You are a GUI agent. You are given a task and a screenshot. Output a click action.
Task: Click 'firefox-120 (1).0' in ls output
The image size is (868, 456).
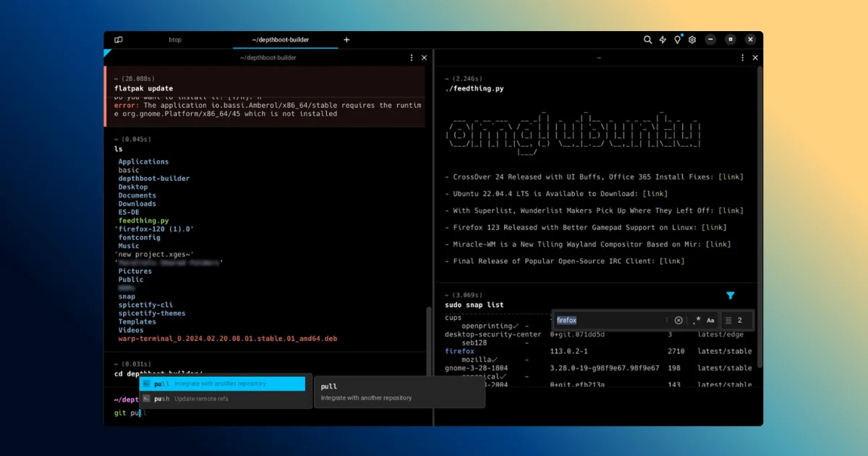point(154,229)
